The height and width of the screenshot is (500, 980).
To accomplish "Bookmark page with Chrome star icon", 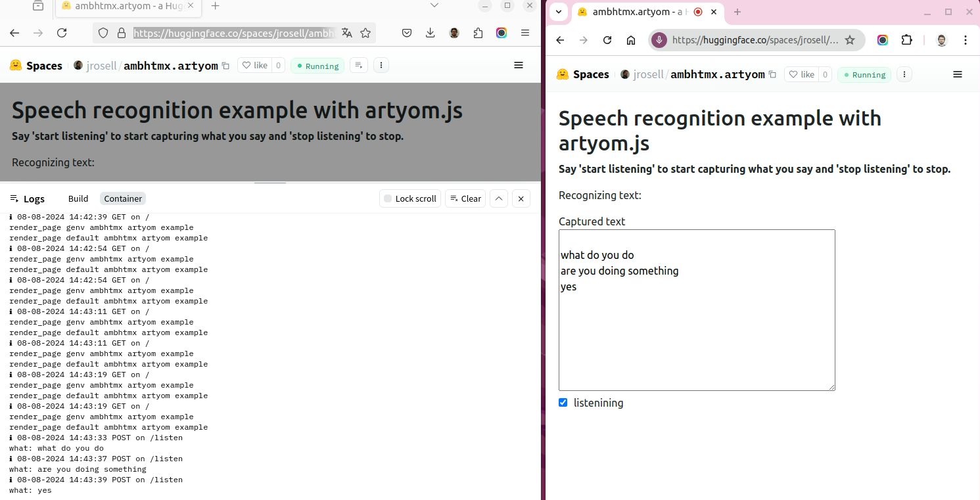I will coord(849,40).
